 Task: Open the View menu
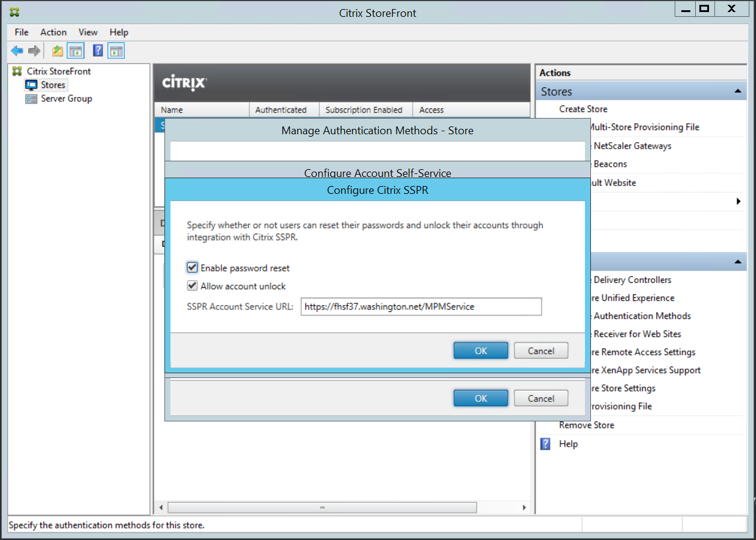point(88,32)
